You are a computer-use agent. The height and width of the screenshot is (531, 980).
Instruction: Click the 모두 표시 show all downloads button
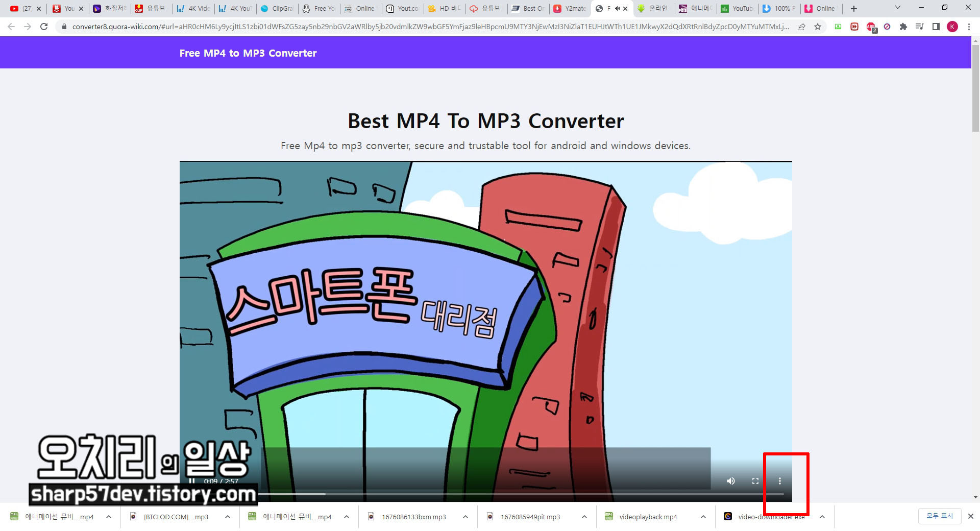pos(939,516)
